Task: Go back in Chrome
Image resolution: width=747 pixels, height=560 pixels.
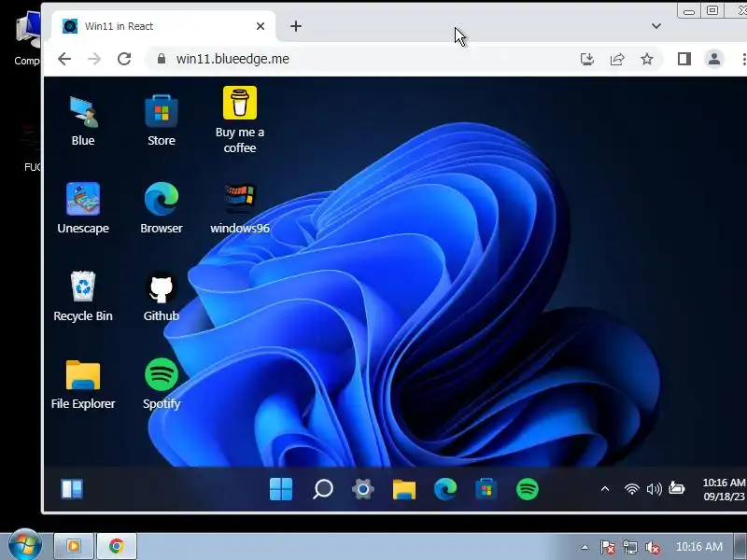Action: [x=64, y=59]
